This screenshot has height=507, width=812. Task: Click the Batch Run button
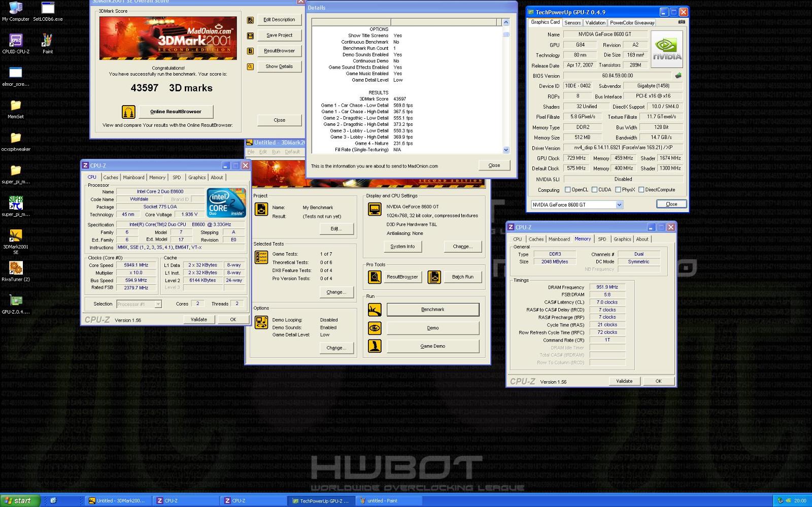coord(462,277)
